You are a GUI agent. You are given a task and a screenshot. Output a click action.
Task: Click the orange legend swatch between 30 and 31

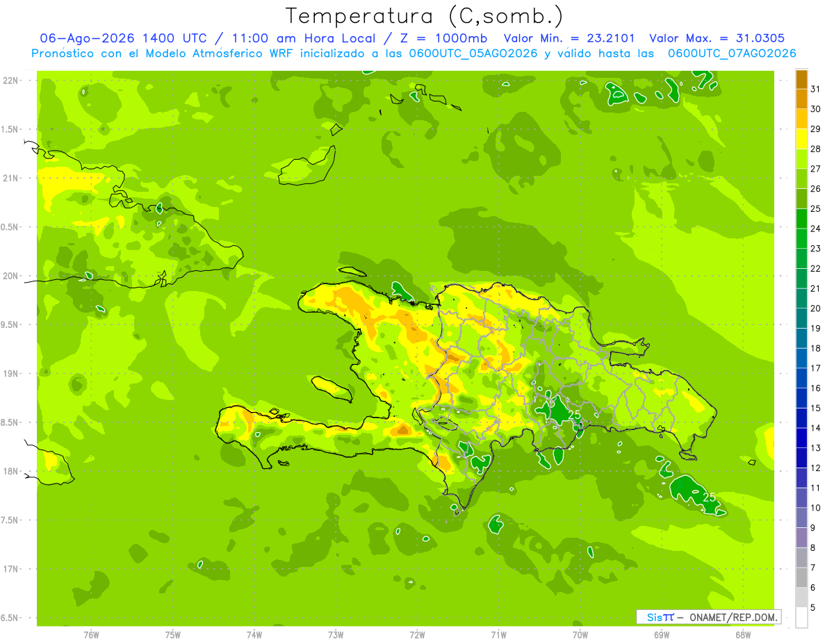801,99
